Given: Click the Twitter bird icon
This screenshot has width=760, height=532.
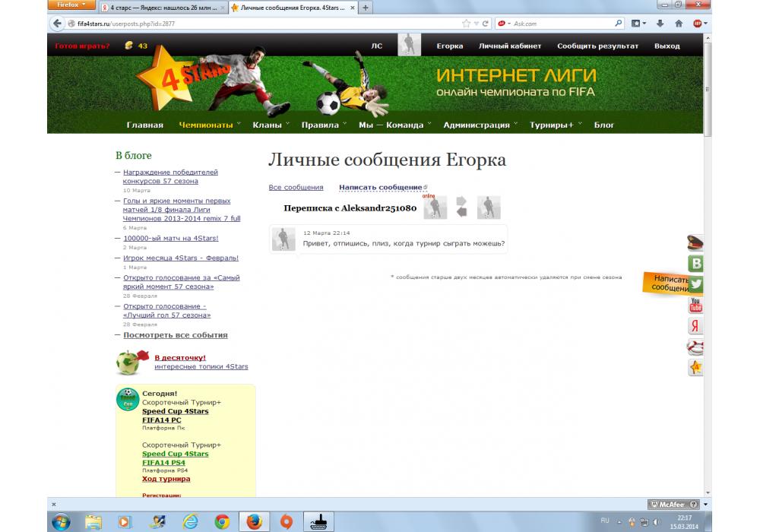Looking at the screenshot, I should pos(695,284).
